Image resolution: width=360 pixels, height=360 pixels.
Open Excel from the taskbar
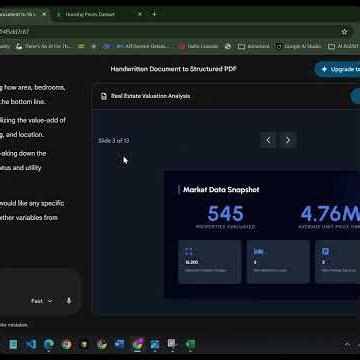[x=190, y=344]
